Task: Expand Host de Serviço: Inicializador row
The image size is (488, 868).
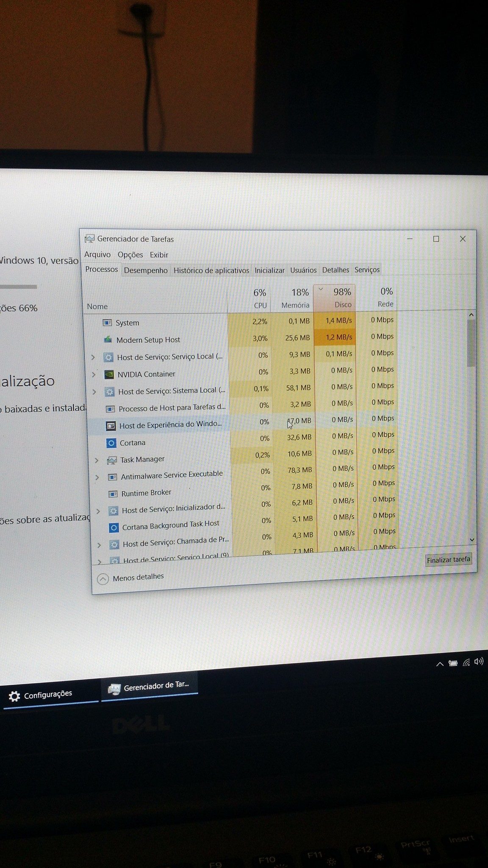Action: coord(98,512)
